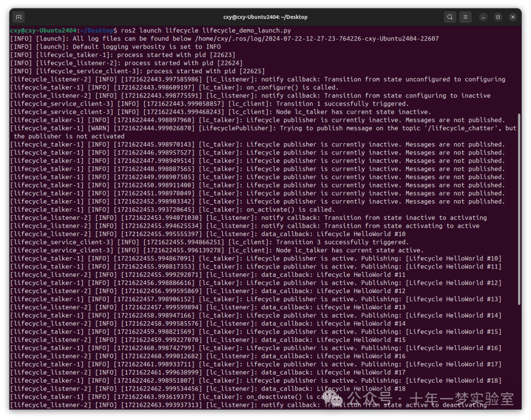Open the hamburger menu in the title bar
The image size is (531, 420).
coord(465,17)
